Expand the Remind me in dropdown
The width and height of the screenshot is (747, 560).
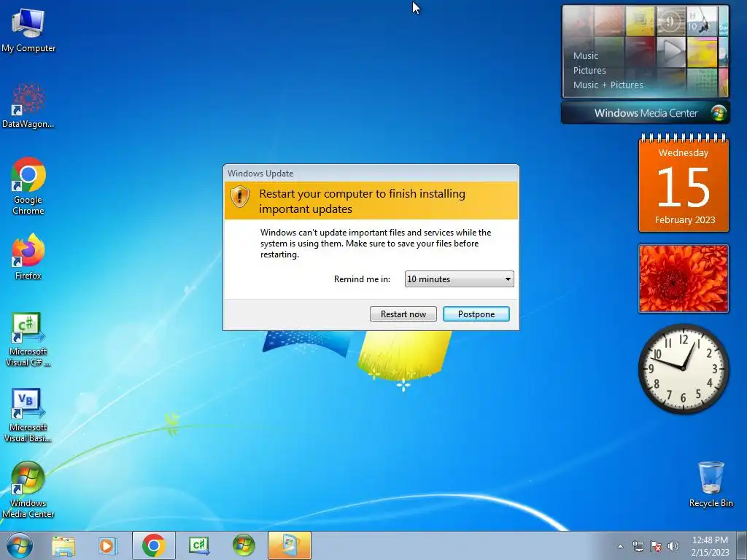tap(460, 279)
